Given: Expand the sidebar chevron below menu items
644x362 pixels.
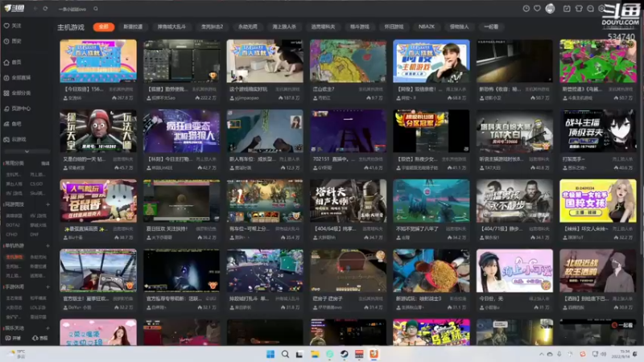Looking at the screenshot, I should pos(27,151).
